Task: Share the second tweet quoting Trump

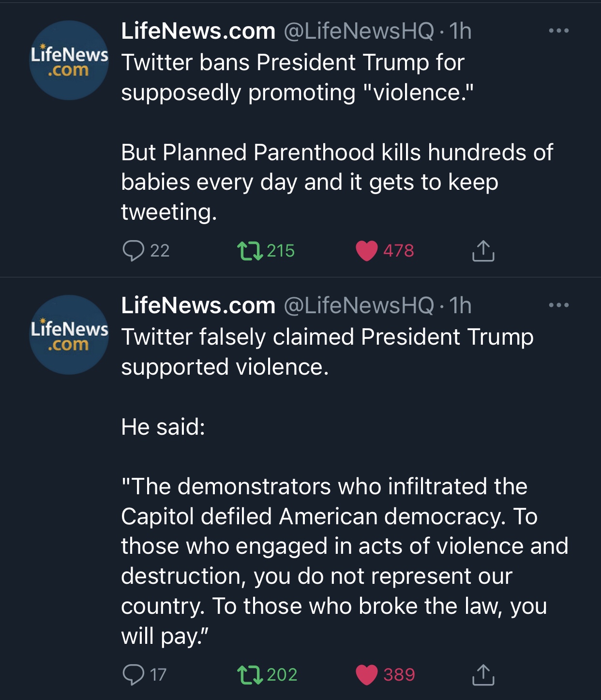Action: point(483,675)
